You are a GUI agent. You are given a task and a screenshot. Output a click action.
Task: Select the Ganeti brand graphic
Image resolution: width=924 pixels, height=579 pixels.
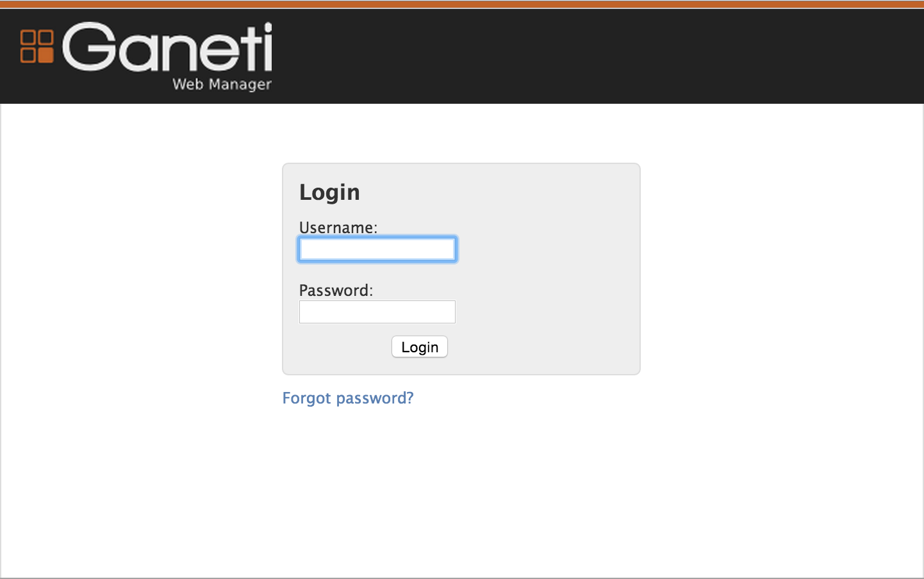pos(147,54)
